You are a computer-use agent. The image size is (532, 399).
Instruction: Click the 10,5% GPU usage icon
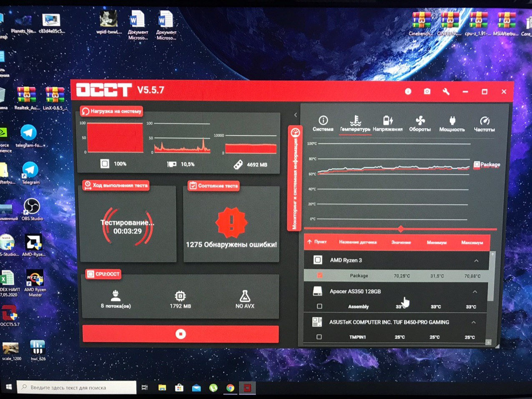171,164
